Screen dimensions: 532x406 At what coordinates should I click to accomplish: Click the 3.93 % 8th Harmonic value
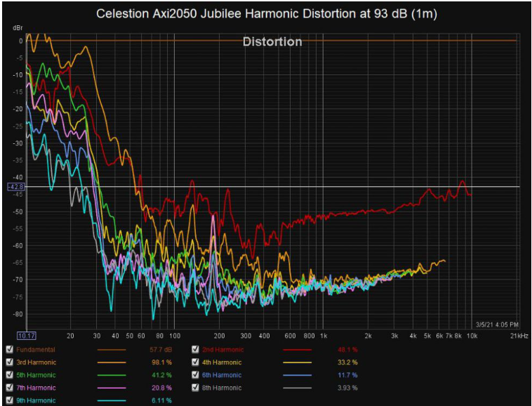(348, 388)
